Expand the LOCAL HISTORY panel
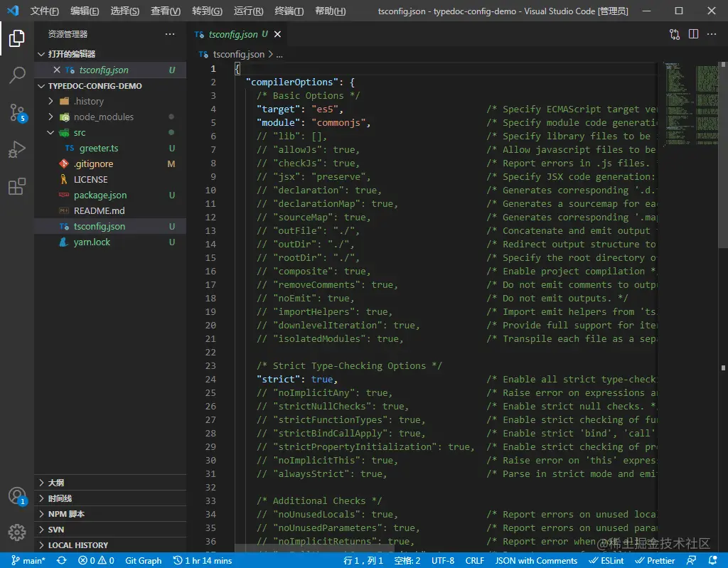This screenshot has height=568, width=728. pyautogui.click(x=77, y=545)
